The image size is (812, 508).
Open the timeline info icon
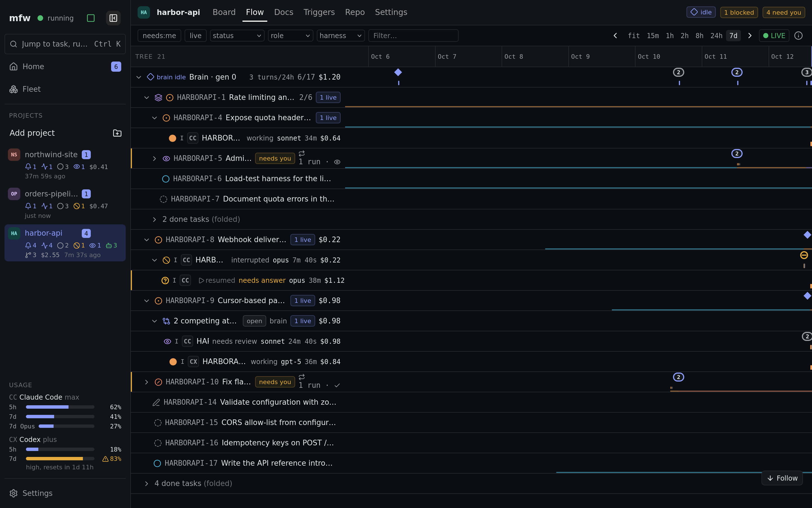pyautogui.click(x=798, y=36)
